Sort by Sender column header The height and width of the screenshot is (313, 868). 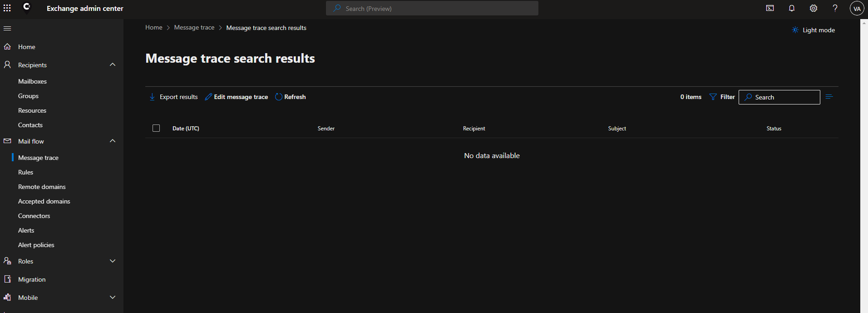pos(326,129)
